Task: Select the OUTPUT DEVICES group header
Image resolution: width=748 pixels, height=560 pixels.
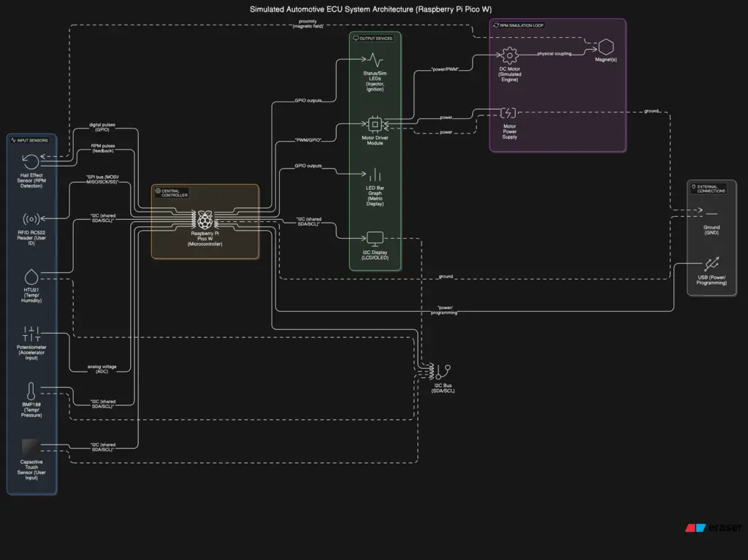Action: point(373,38)
